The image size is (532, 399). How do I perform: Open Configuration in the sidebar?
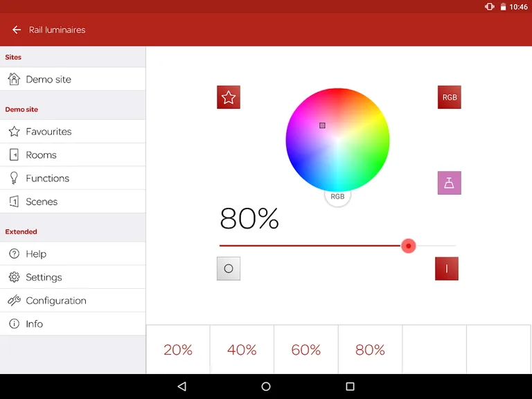click(73, 301)
